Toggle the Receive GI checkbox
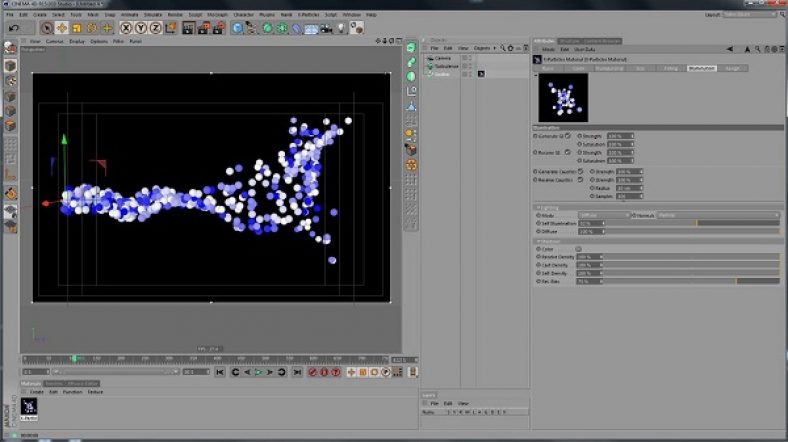 tap(568, 152)
